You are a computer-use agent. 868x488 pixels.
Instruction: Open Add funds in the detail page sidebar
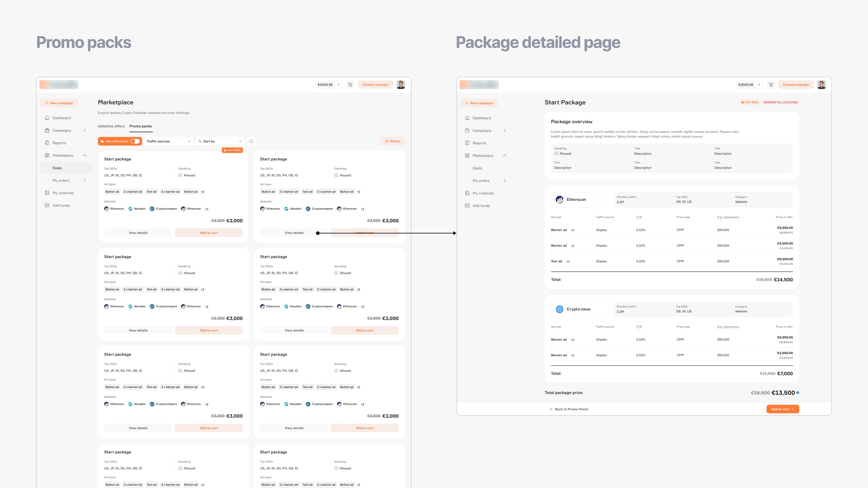click(481, 205)
